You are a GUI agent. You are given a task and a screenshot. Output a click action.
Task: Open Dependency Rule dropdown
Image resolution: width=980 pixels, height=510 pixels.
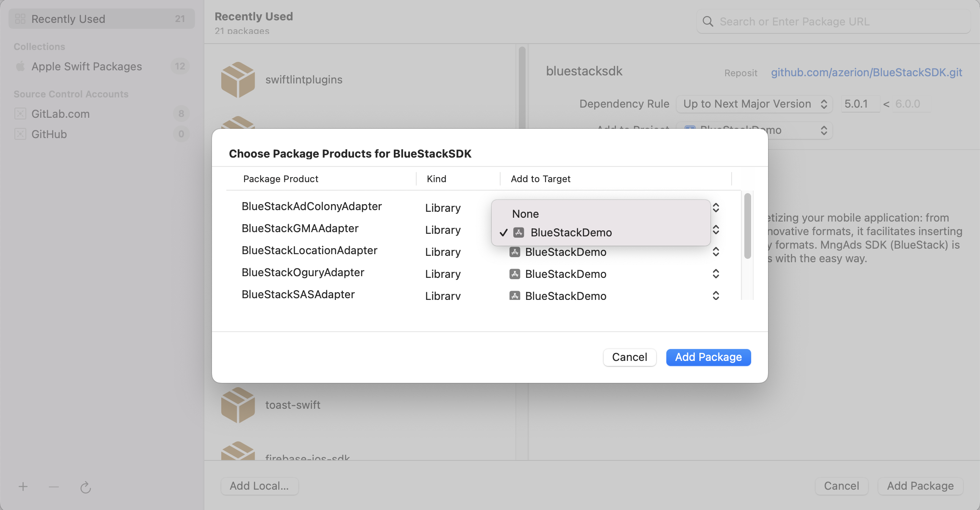click(754, 104)
